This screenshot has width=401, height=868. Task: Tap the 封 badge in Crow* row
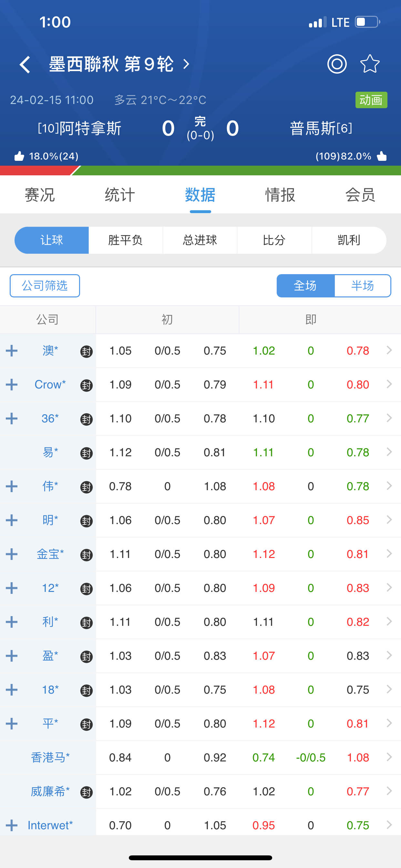coord(86,385)
